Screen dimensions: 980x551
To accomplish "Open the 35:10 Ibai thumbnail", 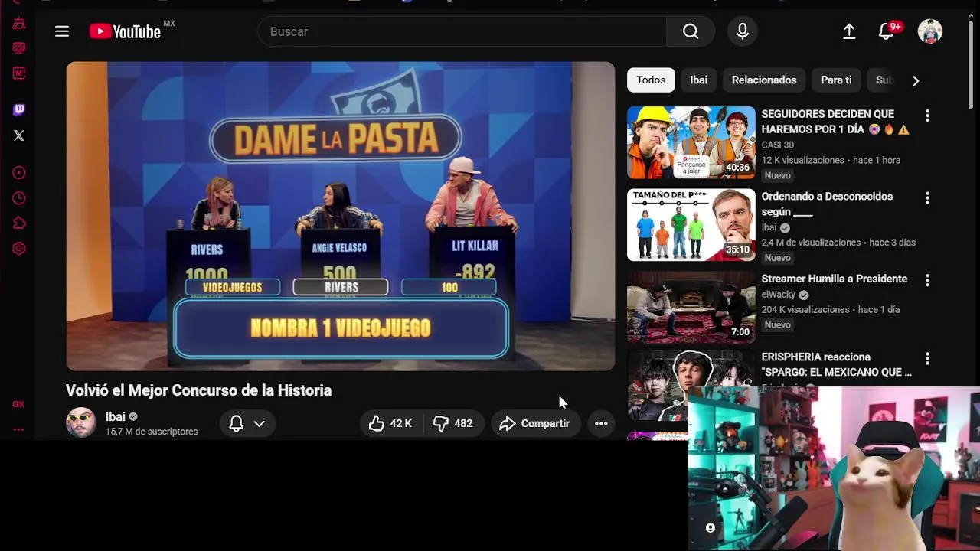I will pos(691,225).
